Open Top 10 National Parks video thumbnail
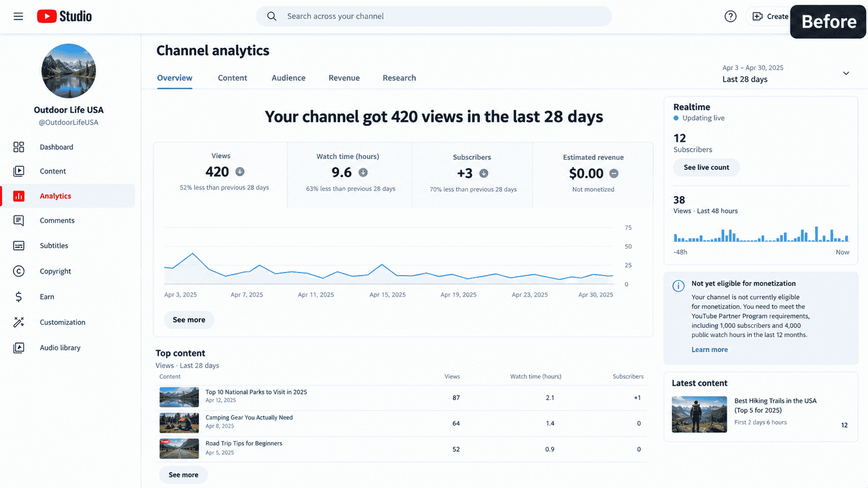This screenshot has height=488, width=868. 179,397
